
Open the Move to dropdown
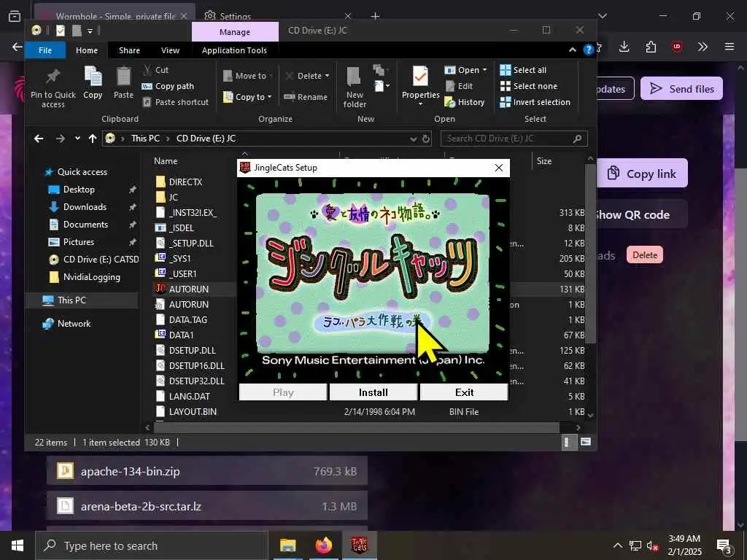tap(248, 76)
